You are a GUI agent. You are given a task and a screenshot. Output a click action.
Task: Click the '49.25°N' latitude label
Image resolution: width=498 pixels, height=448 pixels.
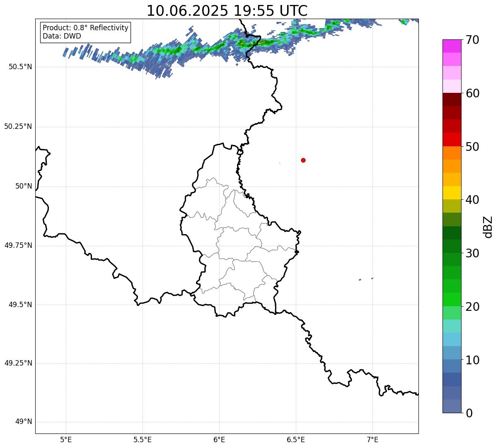coord(18,363)
